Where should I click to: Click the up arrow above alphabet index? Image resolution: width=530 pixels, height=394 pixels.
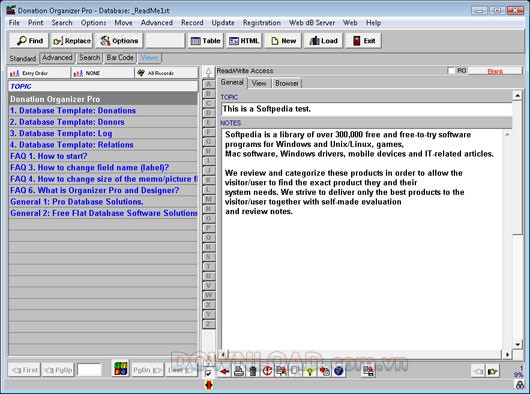209,72
